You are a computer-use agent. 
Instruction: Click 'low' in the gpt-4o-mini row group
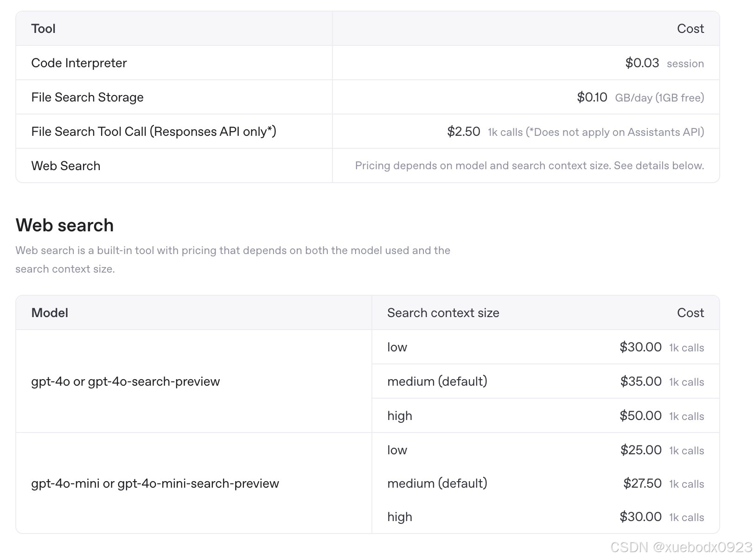point(397,450)
